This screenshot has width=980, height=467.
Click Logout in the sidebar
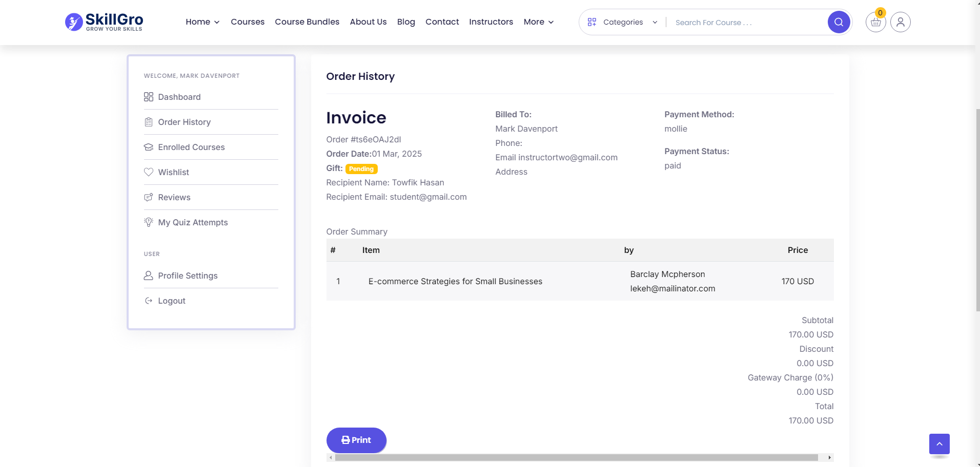coord(171,301)
